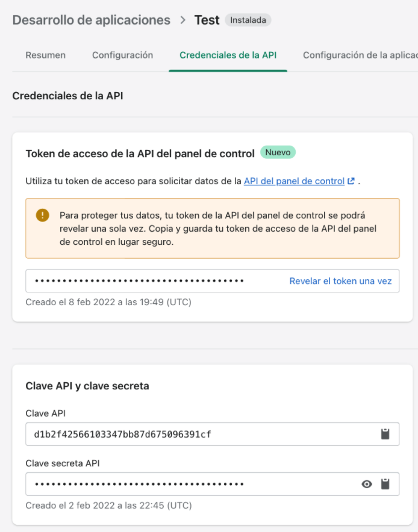The height and width of the screenshot is (532, 418).
Task: Open the Configuración de la aplicación tab
Action: (360, 55)
